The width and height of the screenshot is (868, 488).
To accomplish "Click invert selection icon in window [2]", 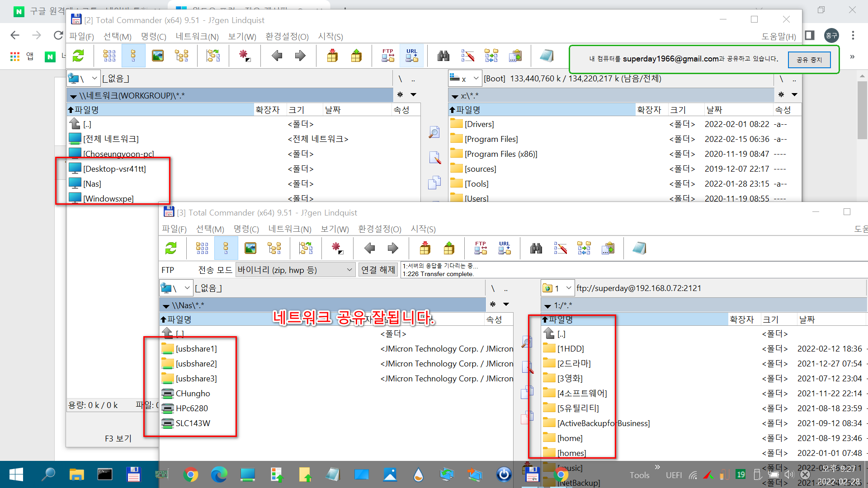I will click(245, 56).
